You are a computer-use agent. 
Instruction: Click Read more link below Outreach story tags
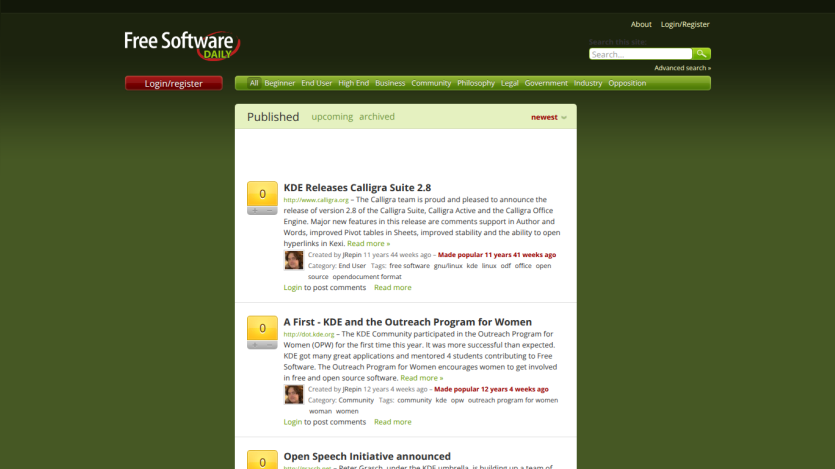(x=392, y=422)
